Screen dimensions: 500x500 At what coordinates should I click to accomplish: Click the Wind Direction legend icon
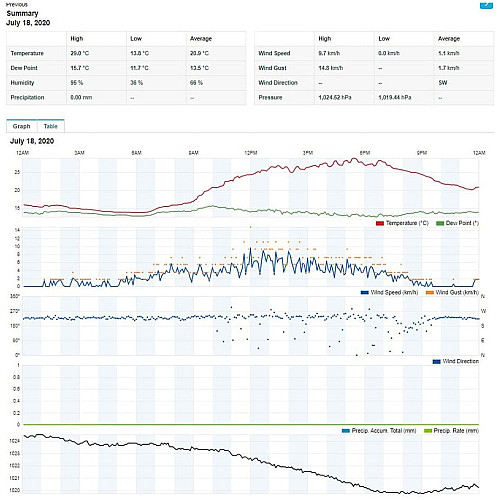pyautogui.click(x=436, y=362)
